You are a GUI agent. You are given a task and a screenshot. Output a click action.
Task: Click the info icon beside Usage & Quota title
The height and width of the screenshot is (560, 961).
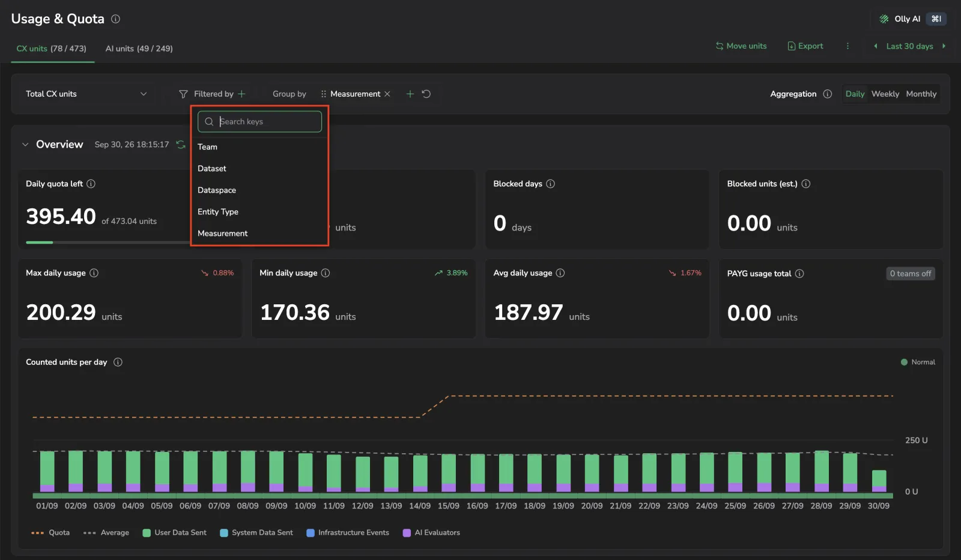click(116, 19)
